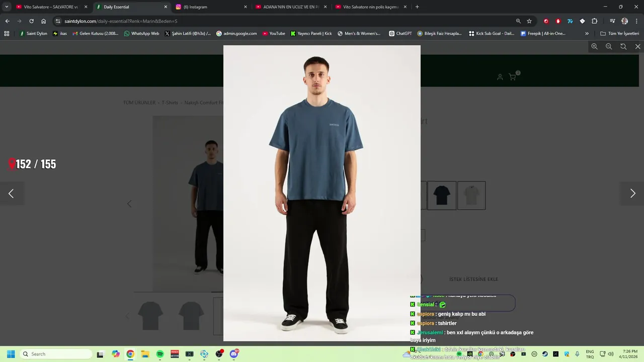Show more bookmarks overflow chevron
The height and width of the screenshot is (362, 644).
click(587, 34)
